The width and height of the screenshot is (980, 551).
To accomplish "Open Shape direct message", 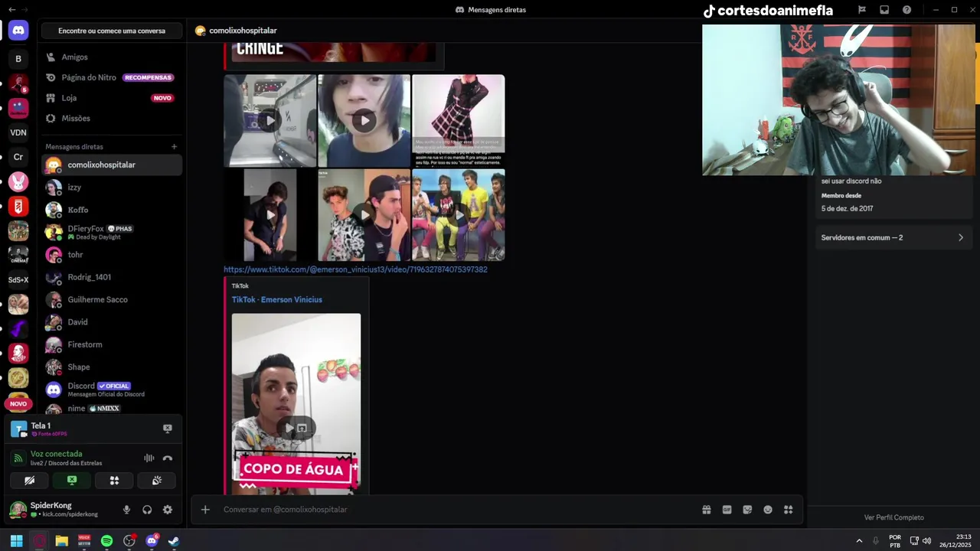I will (113, 367).
